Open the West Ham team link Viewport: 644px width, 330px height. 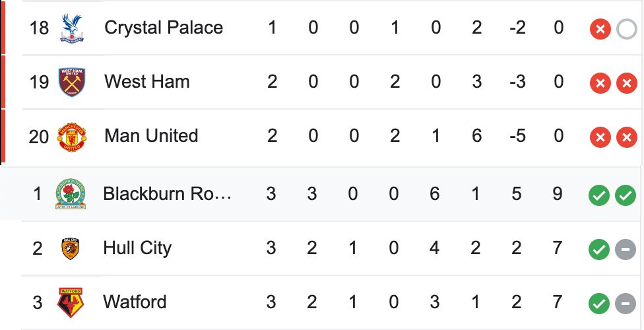(146, 82)
